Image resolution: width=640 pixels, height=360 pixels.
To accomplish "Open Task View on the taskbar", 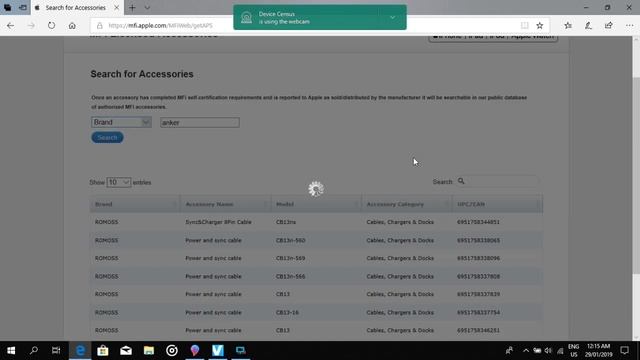I will pyautogui.click(x=56, y=350).
